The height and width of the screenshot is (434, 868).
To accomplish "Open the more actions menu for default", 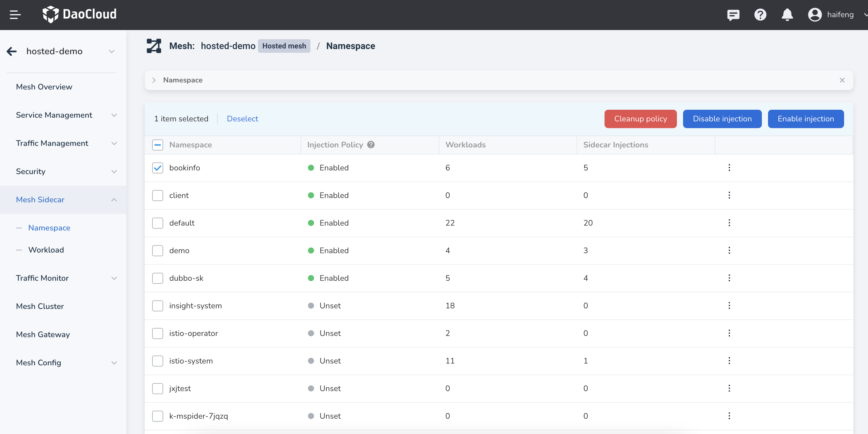I will 729,223.
